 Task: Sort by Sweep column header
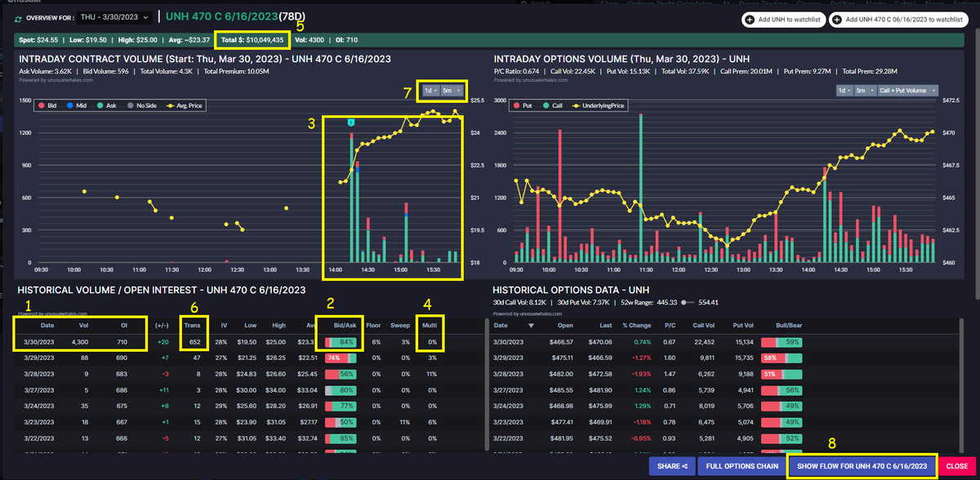pos(401,324)
